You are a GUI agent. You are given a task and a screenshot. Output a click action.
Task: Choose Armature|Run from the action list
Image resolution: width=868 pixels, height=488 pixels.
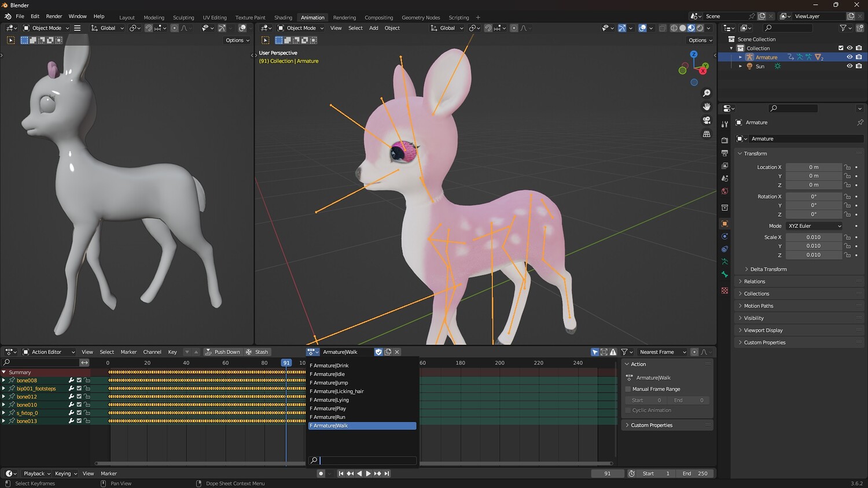362,417
